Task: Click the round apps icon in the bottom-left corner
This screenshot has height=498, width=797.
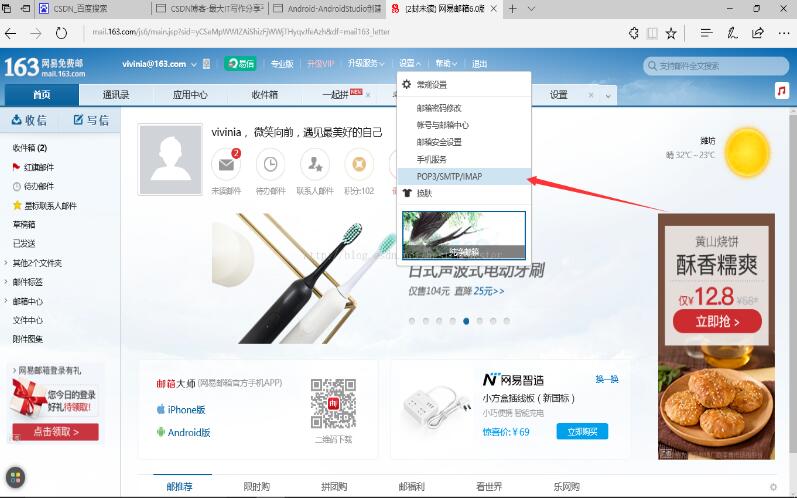Action: pos(15,477)
